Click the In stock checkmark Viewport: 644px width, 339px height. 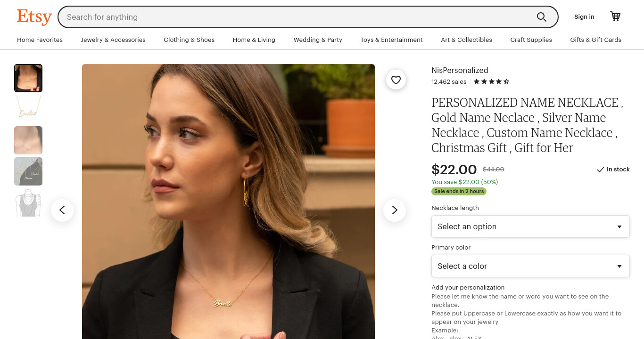pos(600,169)
